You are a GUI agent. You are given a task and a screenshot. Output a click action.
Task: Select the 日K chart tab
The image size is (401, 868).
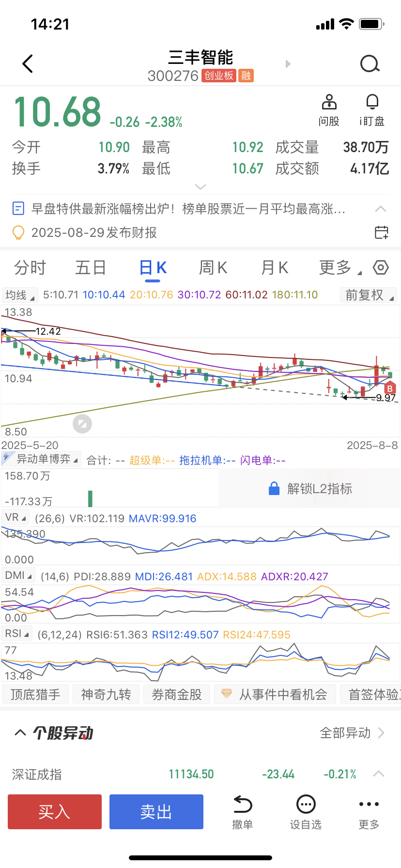153,267
